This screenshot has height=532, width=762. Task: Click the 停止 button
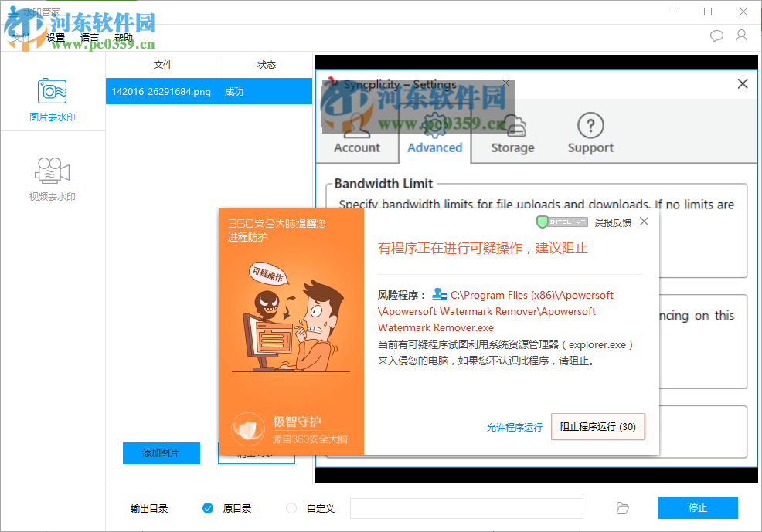click(x=697, y=508)
